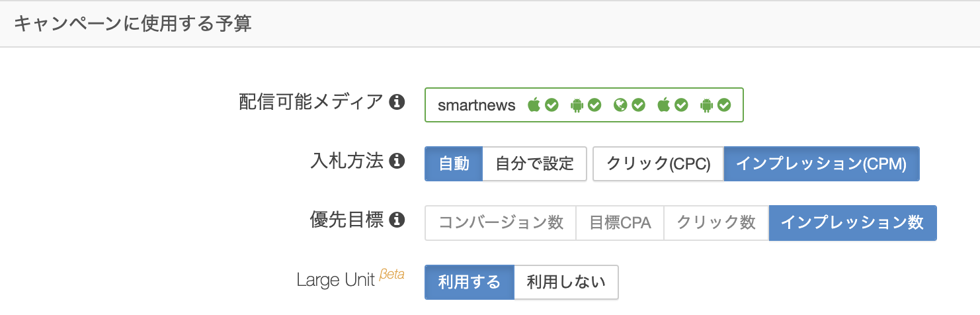
Task: Show the 入札方法 info icon help
Action: click(x=397, y=161)
